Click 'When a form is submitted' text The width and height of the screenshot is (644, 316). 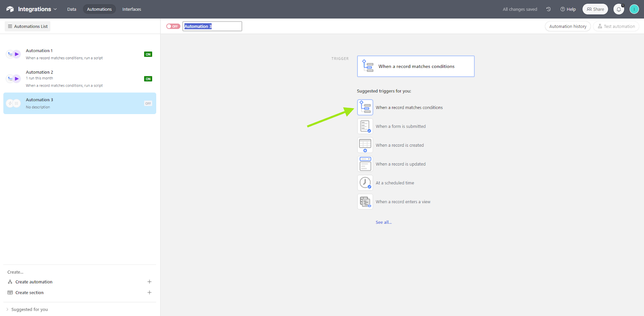tap(400, 127)
